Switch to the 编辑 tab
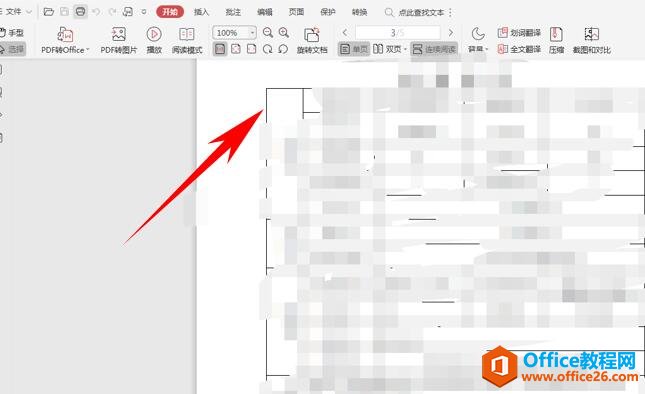Image resolution: width=645 pixels, height=394 pixels. pyautogui.click(x=265, y=12)
